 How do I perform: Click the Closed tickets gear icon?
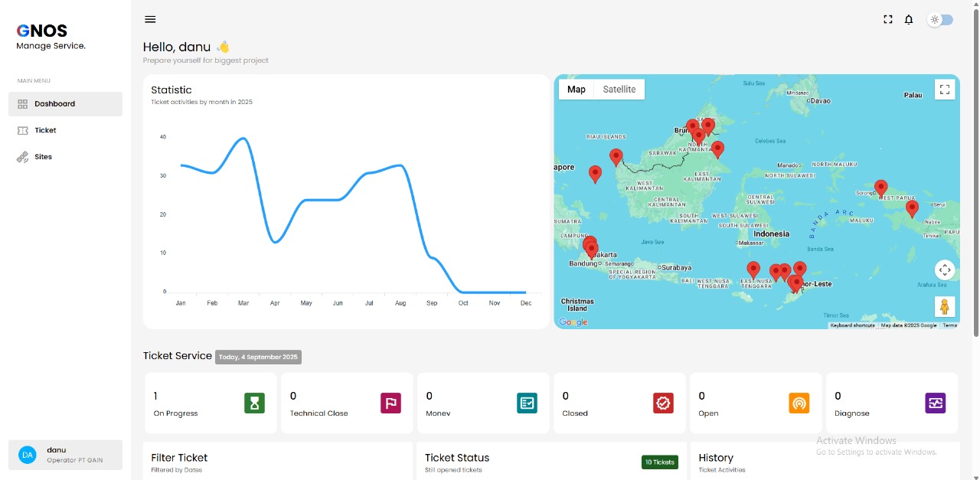(663, 403)
